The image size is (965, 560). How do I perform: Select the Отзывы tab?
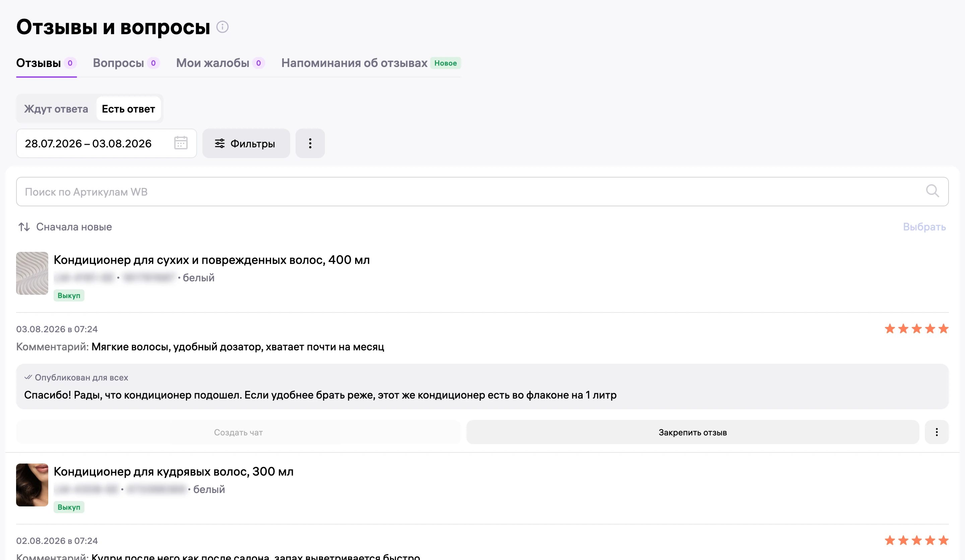46,63
